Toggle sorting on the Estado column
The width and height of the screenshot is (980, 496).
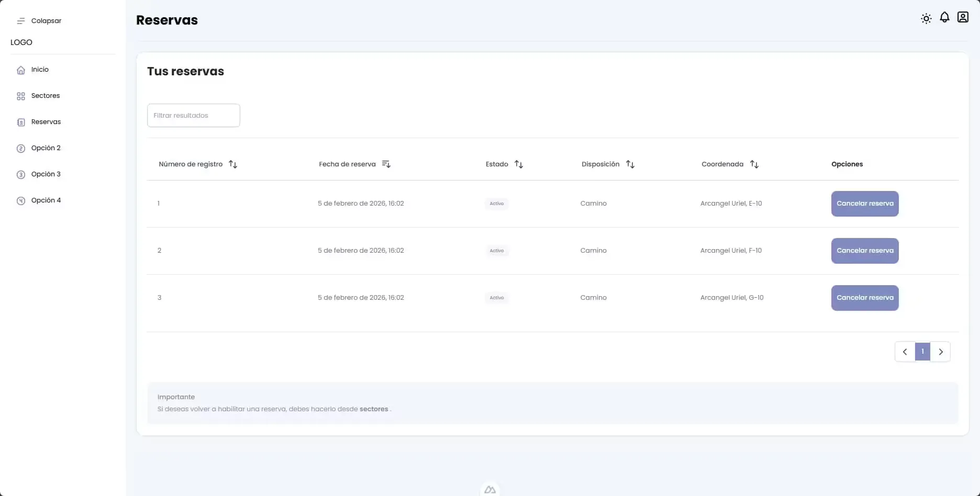tap(519, 164)
